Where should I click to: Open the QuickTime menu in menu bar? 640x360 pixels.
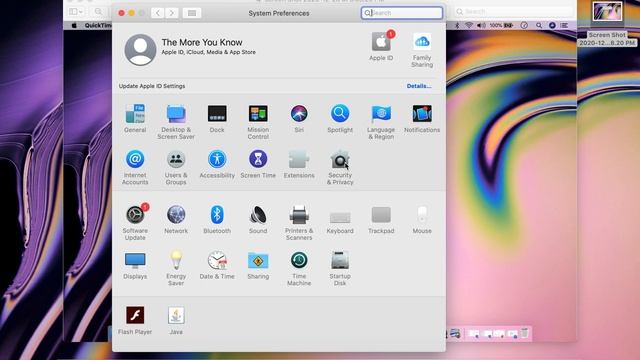coord(98,25)
